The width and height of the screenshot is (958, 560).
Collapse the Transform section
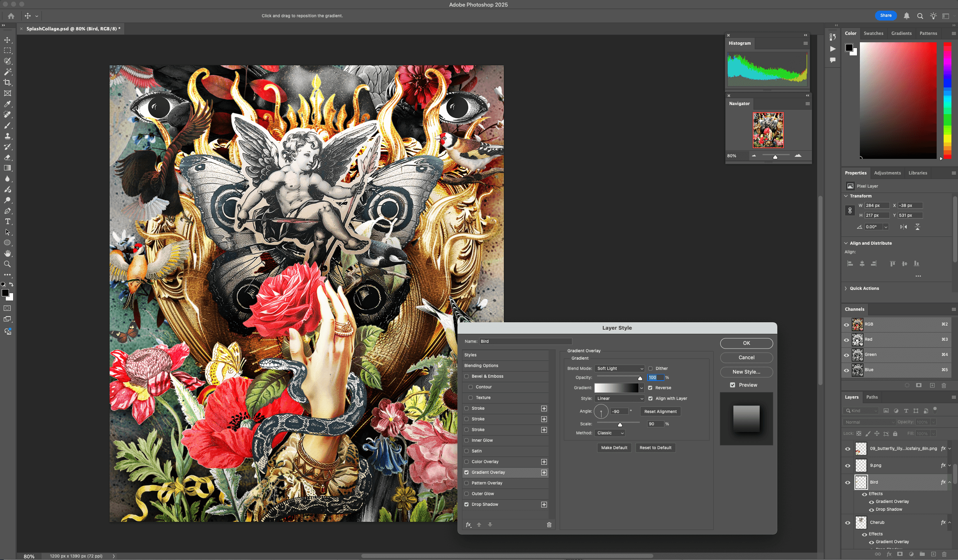[x=846, y=196]
